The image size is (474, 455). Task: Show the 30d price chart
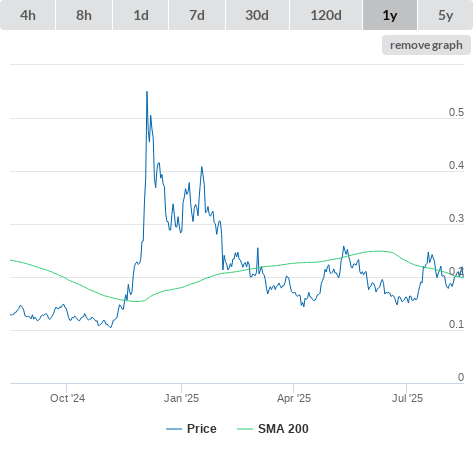tap(257, 15)
